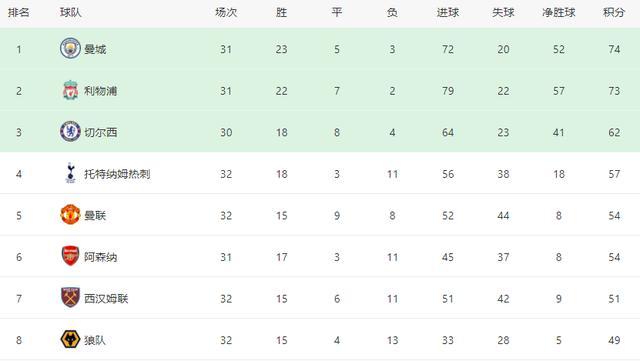
Task: Open the 利物浦 team link
Action: 101,91
